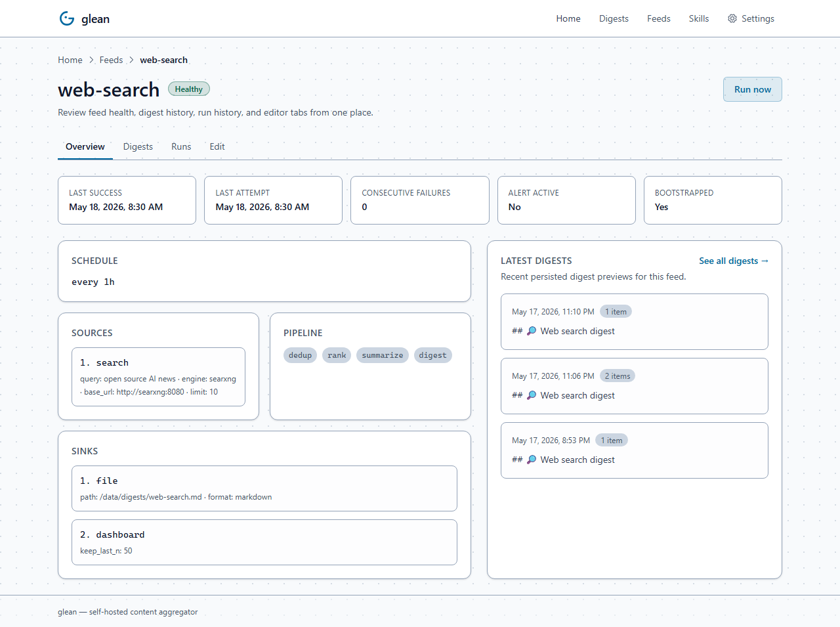The height and width of the screenshot is (627, 840).
Task: Open Settings via the gear icon
Action: pos(732,18)
